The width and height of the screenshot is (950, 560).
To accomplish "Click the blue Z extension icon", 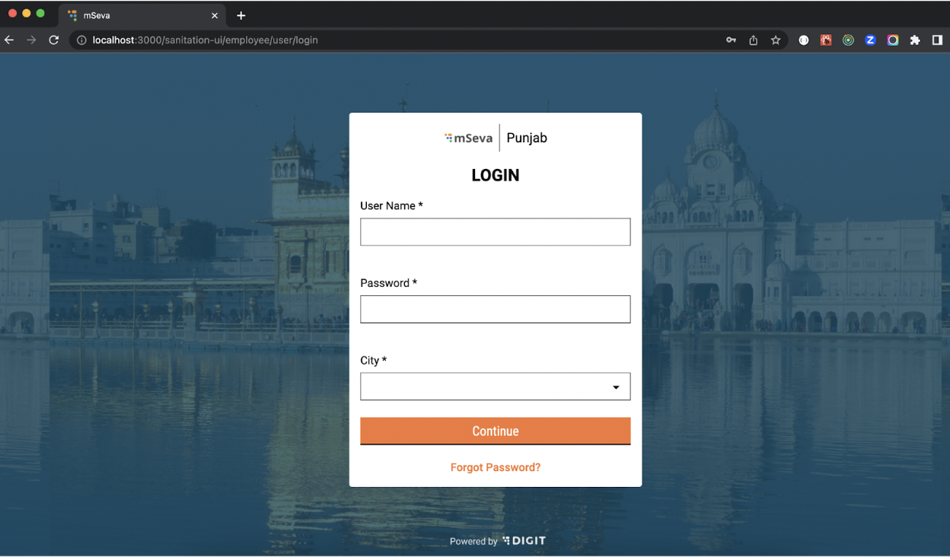I will 870,40.
